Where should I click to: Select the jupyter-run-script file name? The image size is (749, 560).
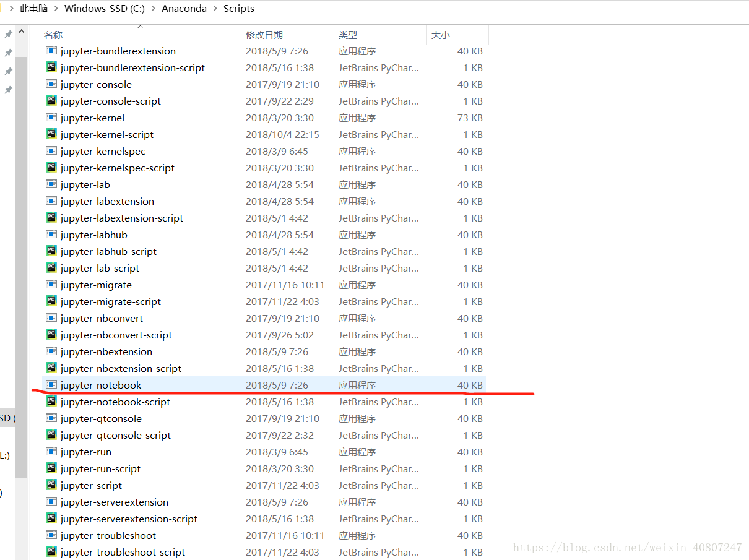coord(101,468)
